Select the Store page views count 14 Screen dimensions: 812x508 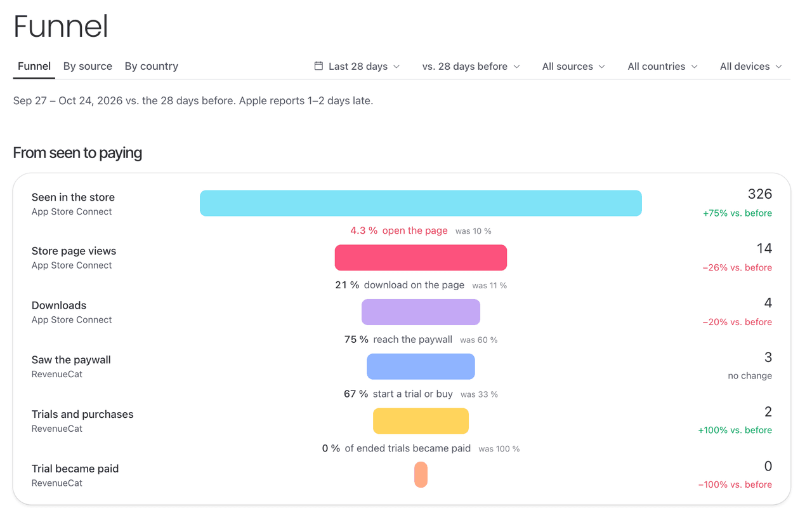pyautogui.click(x=764, y=248)
